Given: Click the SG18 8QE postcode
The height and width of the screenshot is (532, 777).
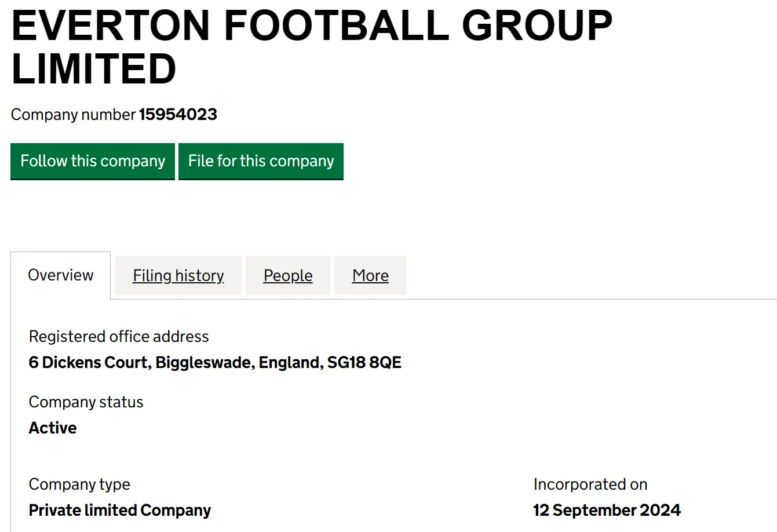Looking at the screenshot, I should [x=364, y=363].
